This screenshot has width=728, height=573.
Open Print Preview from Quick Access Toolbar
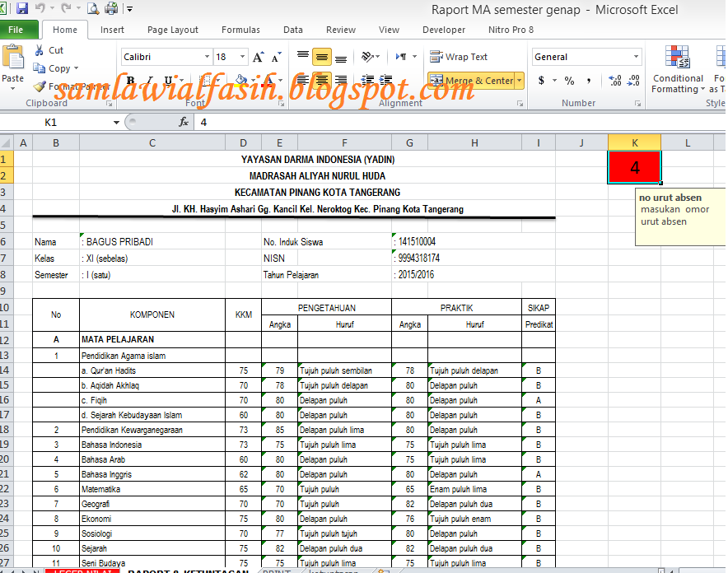[93, 7]
